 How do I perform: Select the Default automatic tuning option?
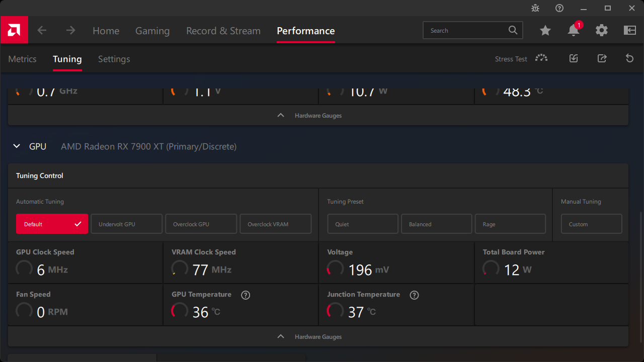[x=52, y=224]
